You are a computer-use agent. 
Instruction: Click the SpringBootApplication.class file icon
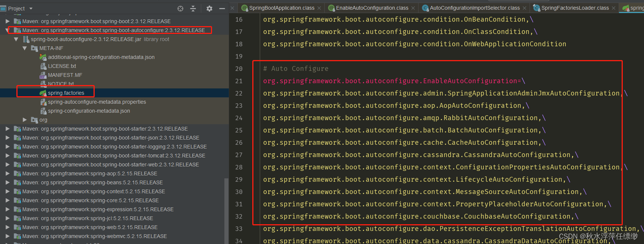click(x=245, y=8)
